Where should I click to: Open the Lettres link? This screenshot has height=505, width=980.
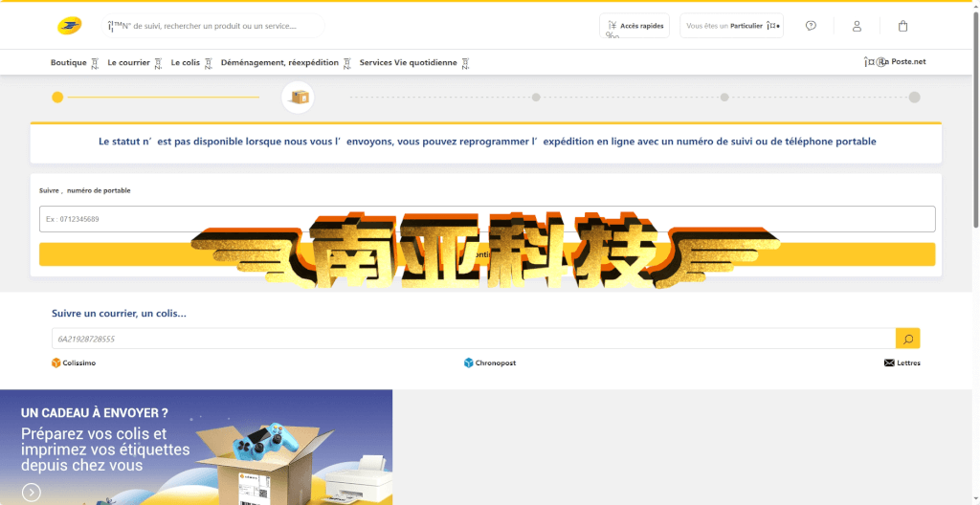909,363
